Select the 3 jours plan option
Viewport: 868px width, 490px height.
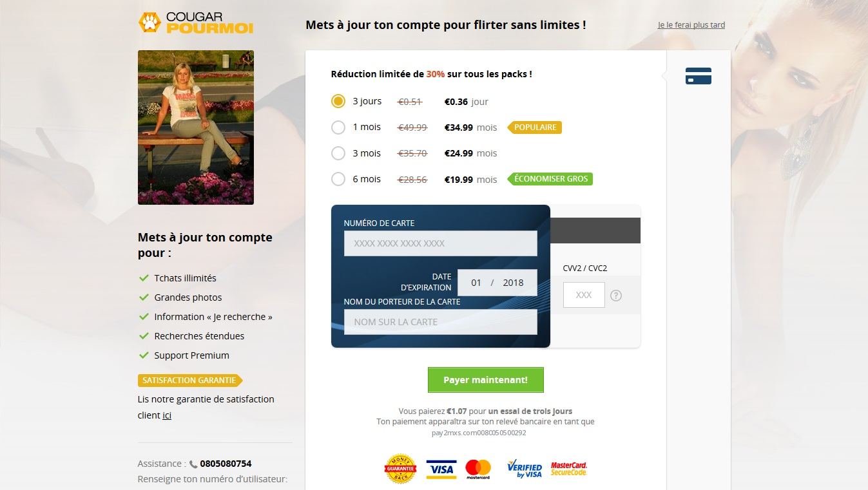coord(338,101)
